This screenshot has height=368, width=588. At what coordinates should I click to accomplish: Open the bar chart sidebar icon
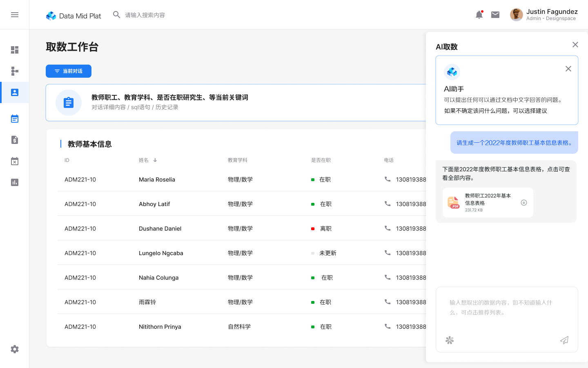pos(15,182)
